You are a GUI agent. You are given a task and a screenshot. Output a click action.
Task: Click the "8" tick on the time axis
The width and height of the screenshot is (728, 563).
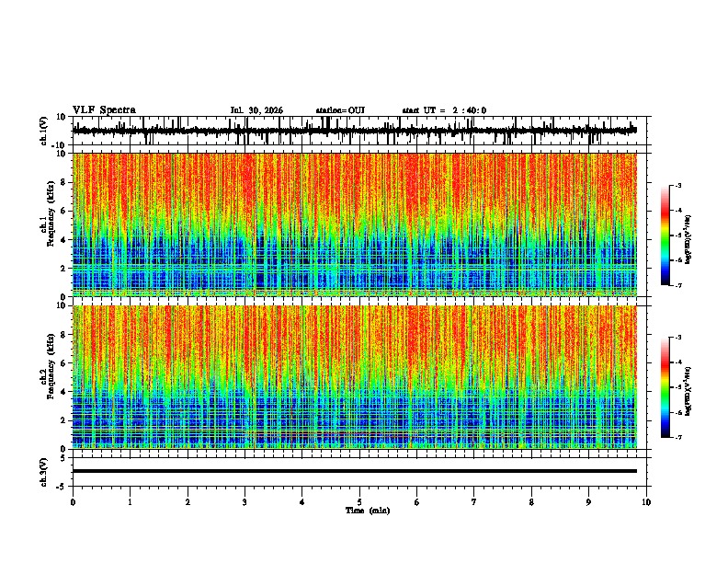[531, 502]
